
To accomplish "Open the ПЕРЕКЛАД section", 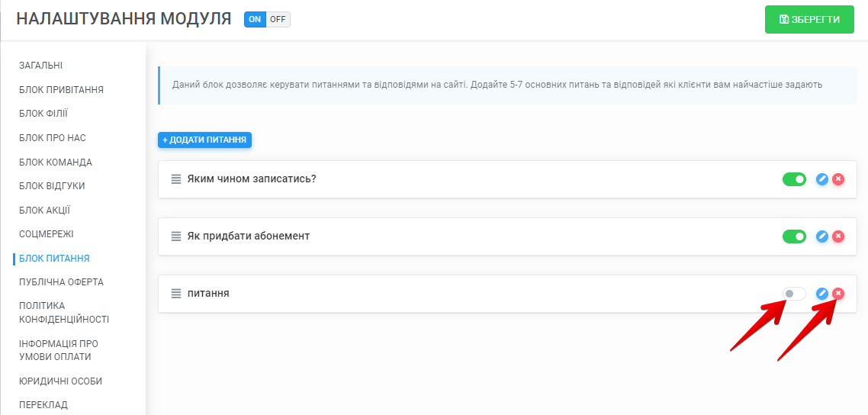I will pyautogui.click(x=43, y=405).
